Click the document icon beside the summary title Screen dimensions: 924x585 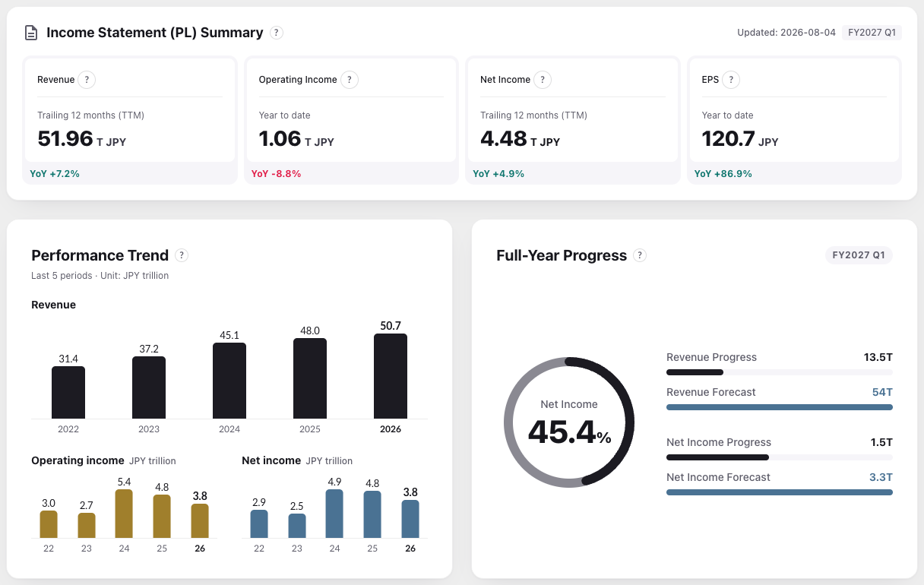click(x=31, y=33)
